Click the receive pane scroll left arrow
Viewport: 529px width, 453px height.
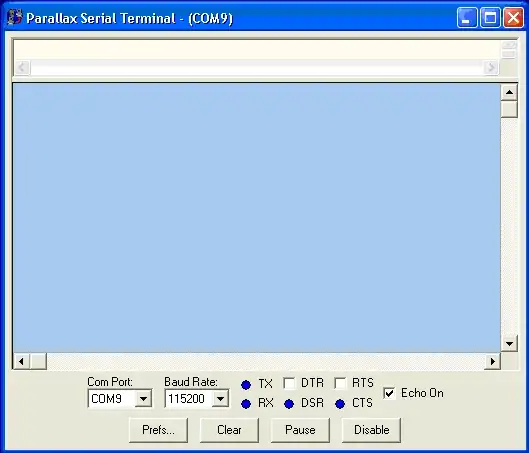[21, 361]
